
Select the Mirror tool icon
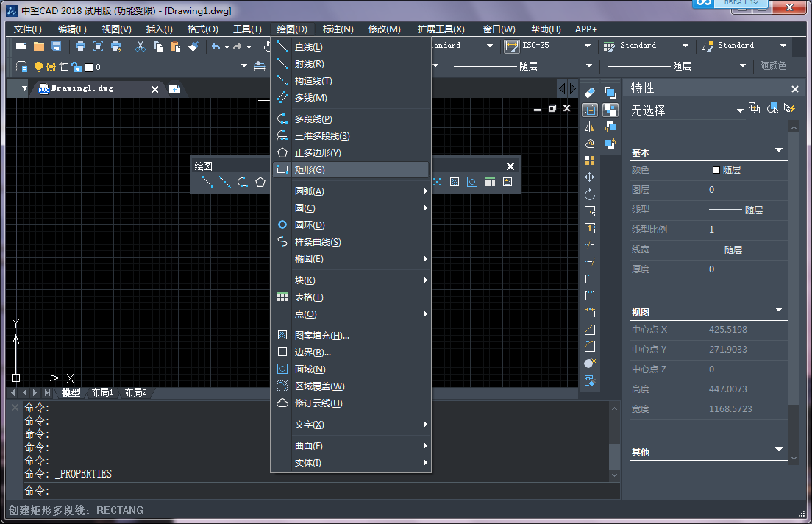click(x=591, y=126)
